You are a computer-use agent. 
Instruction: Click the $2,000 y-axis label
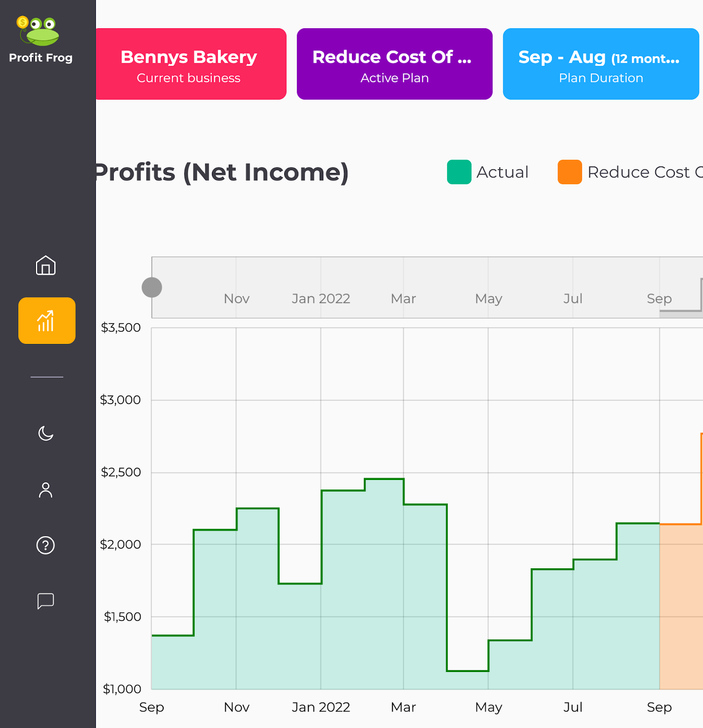(121, 544)
